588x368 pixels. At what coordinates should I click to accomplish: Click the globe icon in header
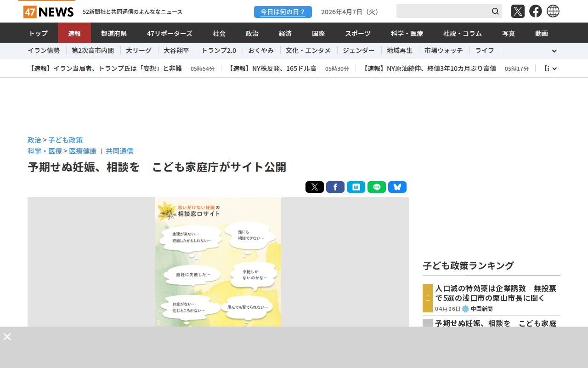553,11
